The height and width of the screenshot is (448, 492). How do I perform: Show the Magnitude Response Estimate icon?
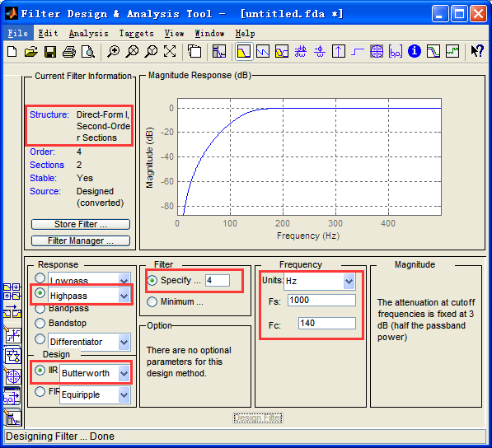433,51
